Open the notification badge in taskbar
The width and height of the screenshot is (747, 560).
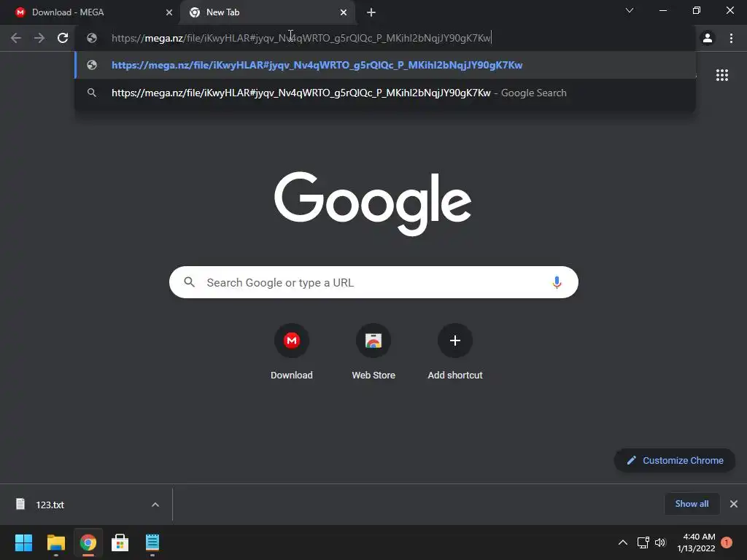click(x=727, y=542)
